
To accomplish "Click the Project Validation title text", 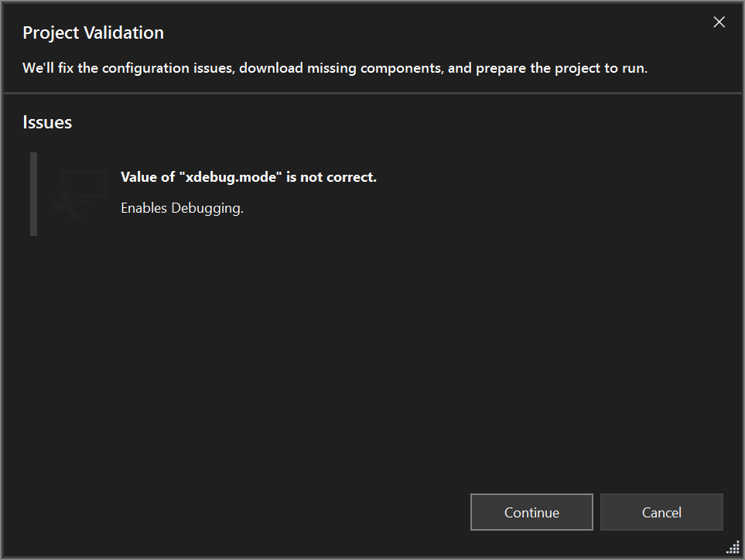I will (x=93, y=33).
